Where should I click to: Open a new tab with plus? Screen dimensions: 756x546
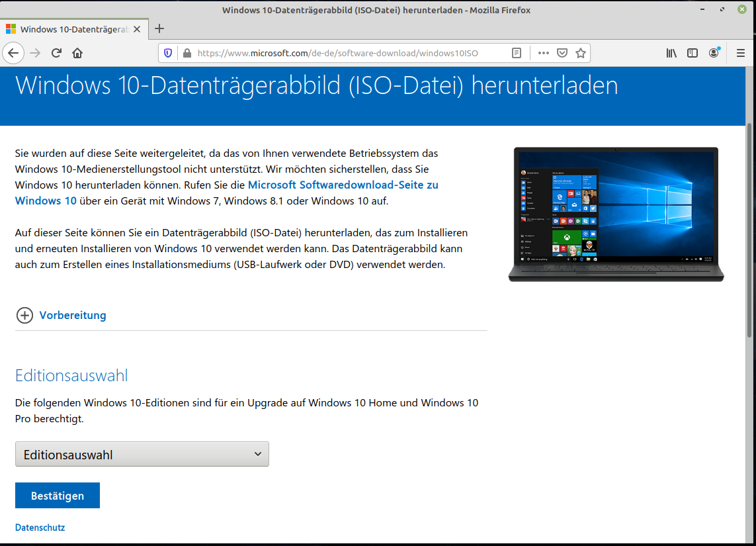pos(159,29)
